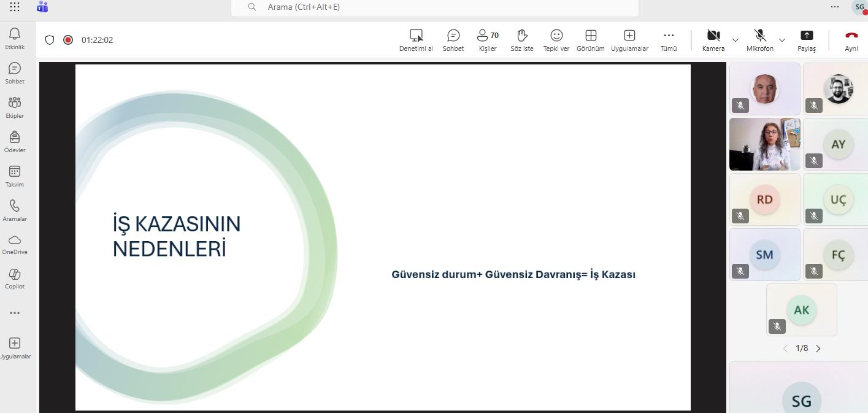Open Tepki ver reactions
This screenshot has width=868, height=413.
[556, 40]
